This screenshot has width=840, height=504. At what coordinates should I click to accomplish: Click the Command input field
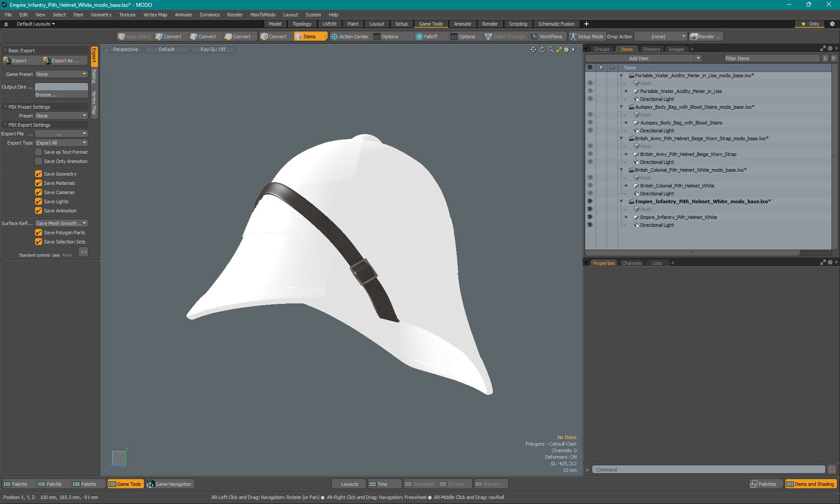pyautogui.click(x=708, y=469)
